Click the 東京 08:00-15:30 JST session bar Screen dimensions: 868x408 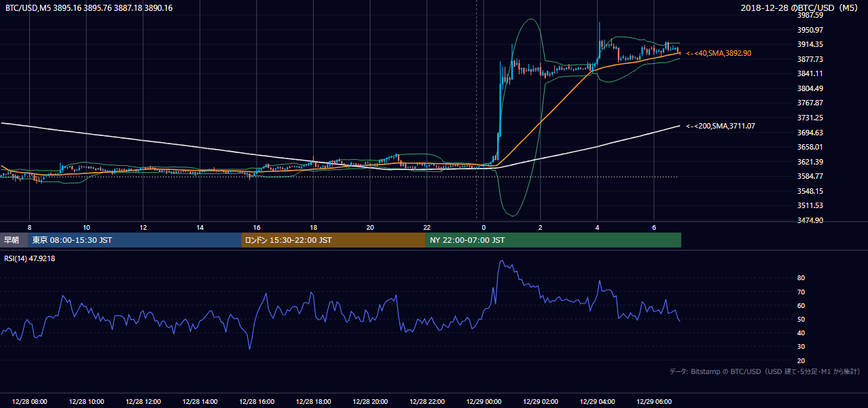tap(134, 240)
